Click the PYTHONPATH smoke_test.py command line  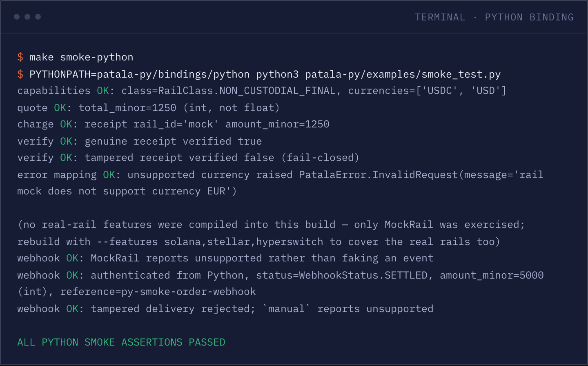259,74
